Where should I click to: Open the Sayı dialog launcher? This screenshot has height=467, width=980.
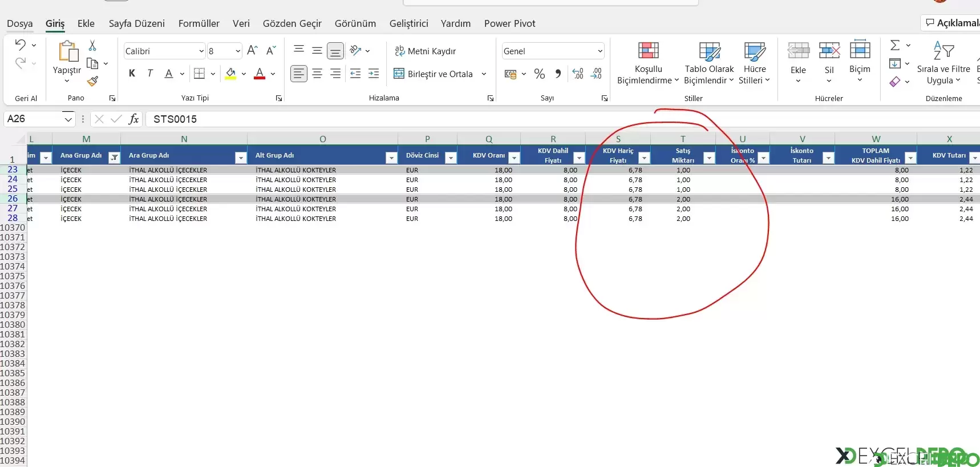click(x=605, y=98)
